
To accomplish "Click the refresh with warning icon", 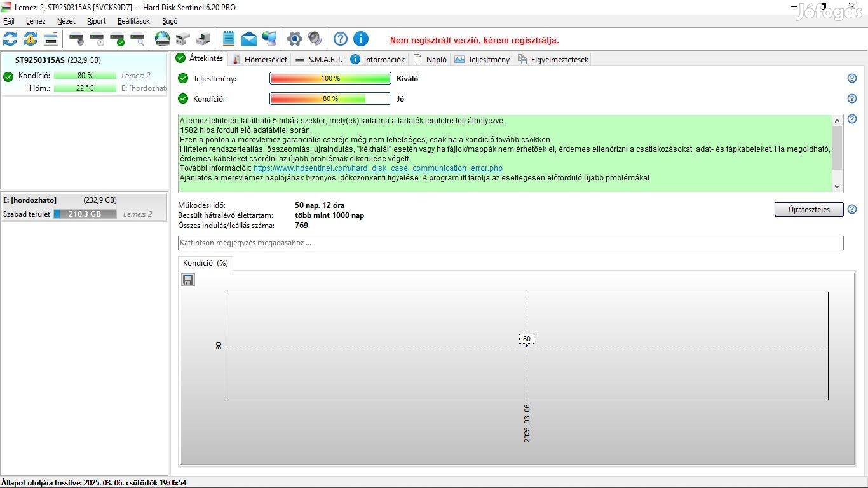I will [31, 39].
